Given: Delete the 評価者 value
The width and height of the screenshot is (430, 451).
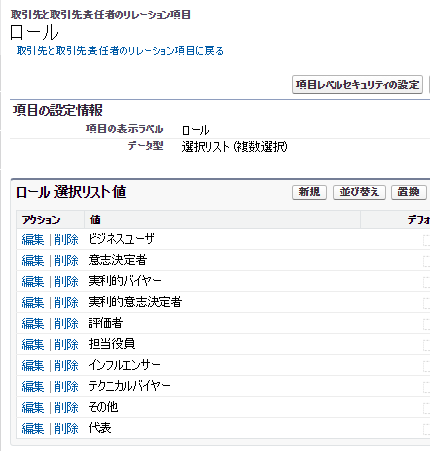Looking at the screenshot, I should pyautogui.click(x=66, y=323).
